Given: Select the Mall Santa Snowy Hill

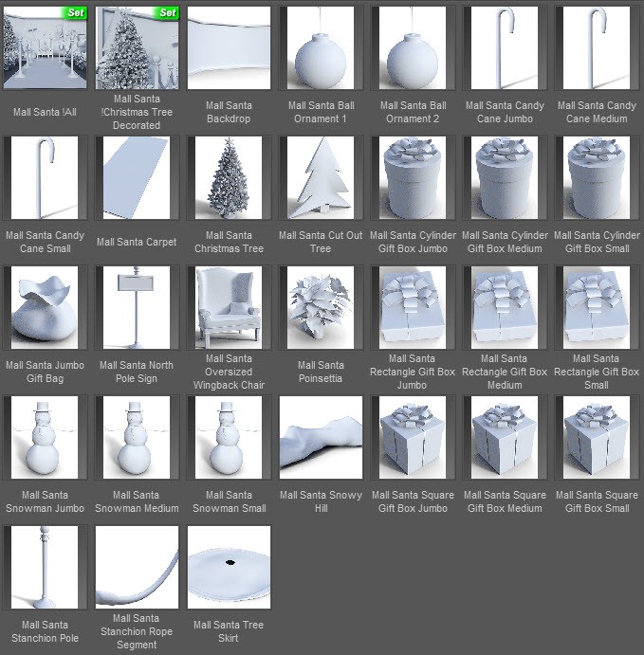Looking at the screenshot, I should 321,437.
